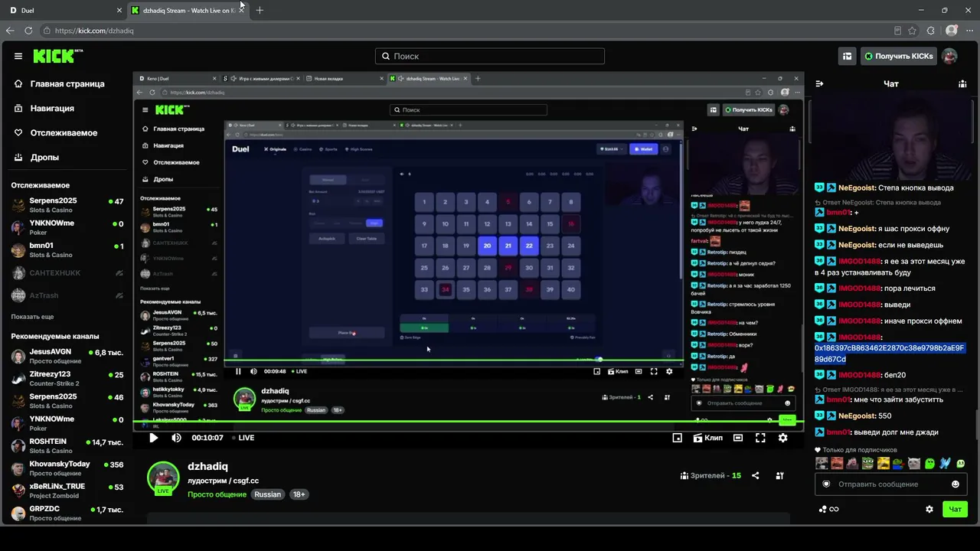
Task: Open followed channel bmn01
Action: tap(67, 250)
